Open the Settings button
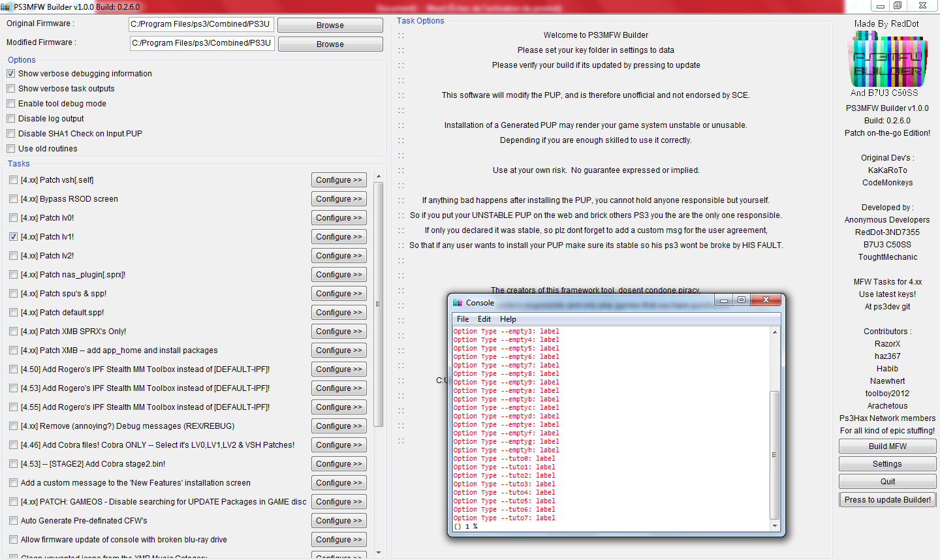940x560 pixels. [888, 464]
